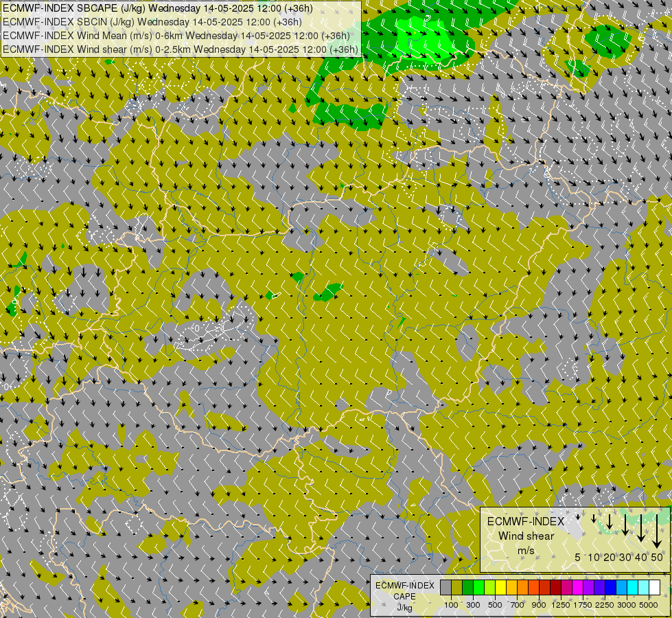Viewport: 672px width, 618px height.
Task: Select the red-orange CAPE swatch left of 900
Action: click(534, 588)
